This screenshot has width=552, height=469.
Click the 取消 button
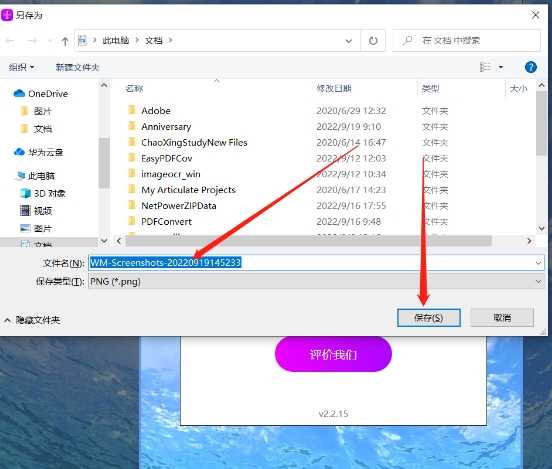coord(502,318)
